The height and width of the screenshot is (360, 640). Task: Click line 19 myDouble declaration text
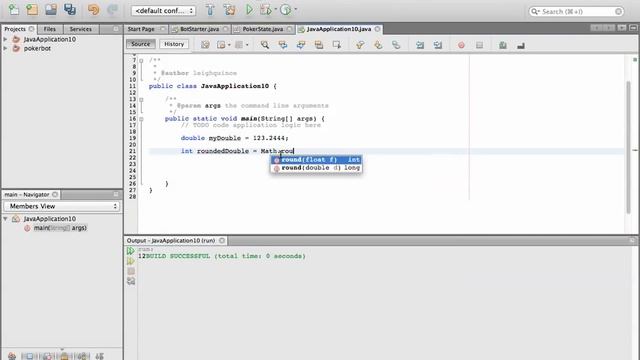point(235,138)
